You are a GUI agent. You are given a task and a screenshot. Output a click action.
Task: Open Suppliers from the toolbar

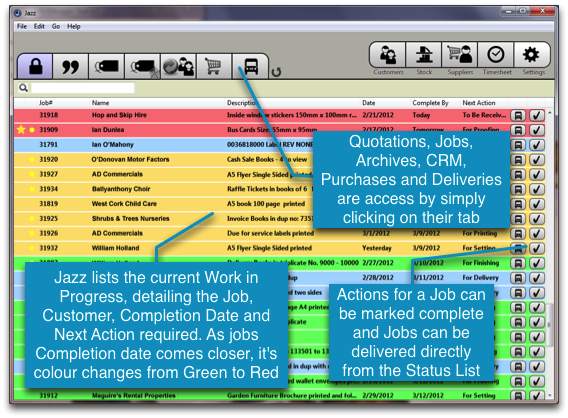(460, 55)
